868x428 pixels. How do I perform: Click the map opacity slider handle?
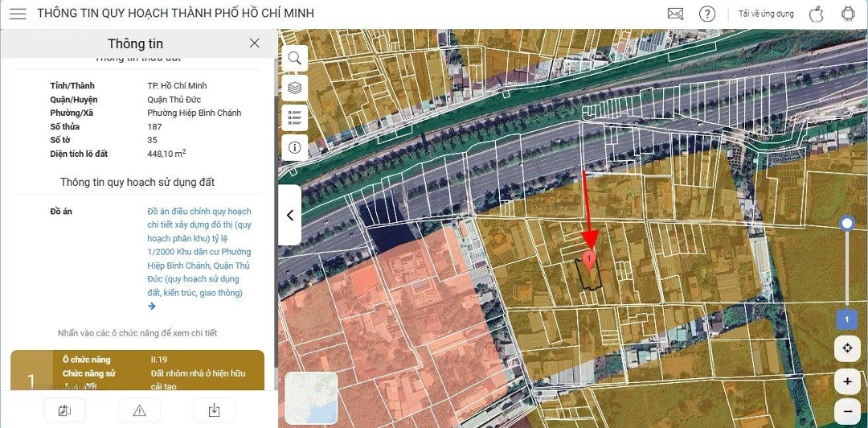[x=846, y=224]
